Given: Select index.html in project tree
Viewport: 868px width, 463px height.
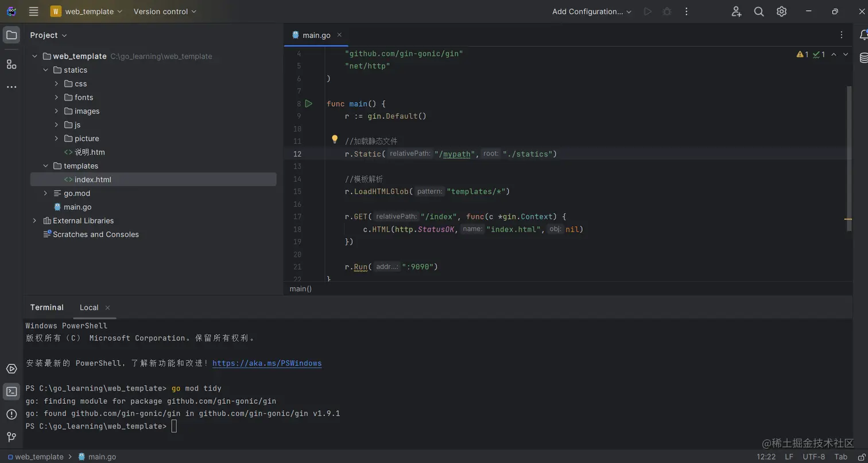Looking at the screenshot, I should click(153, 180).
